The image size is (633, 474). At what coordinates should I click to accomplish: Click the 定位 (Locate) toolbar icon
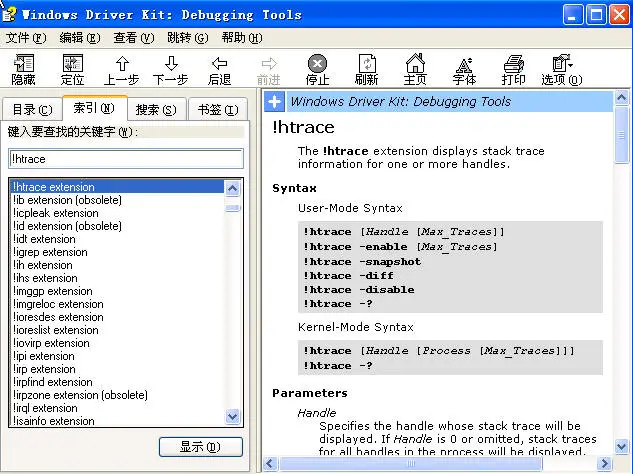coord(72,69)
